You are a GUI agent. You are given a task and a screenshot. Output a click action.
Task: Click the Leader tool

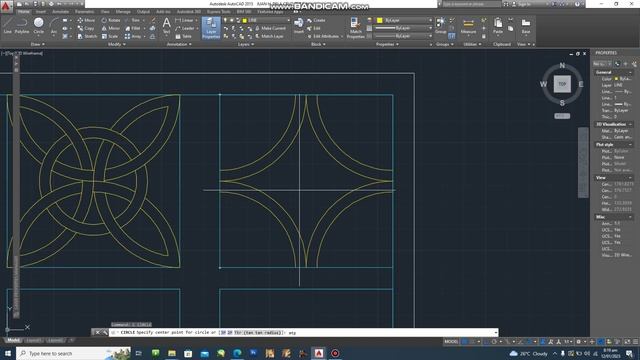tap(184, 28)
